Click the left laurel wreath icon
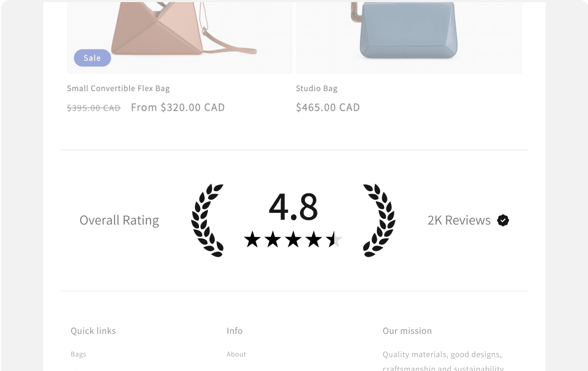The height and width of the screenshot is (371, 588). tap(207, 220)
